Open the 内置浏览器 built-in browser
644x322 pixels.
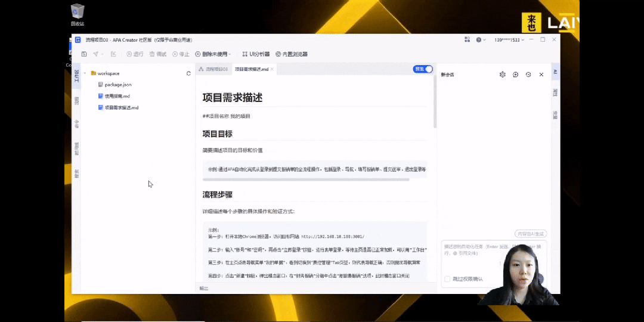point(292,54)
